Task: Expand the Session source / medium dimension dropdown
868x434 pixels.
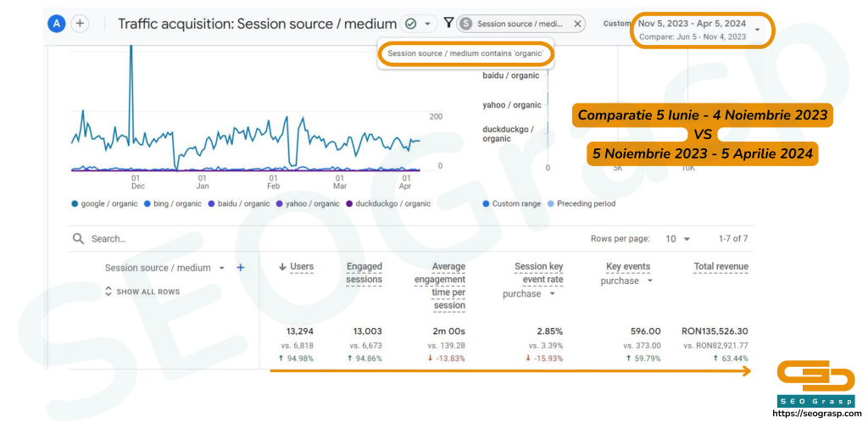Action: point(222,268)
